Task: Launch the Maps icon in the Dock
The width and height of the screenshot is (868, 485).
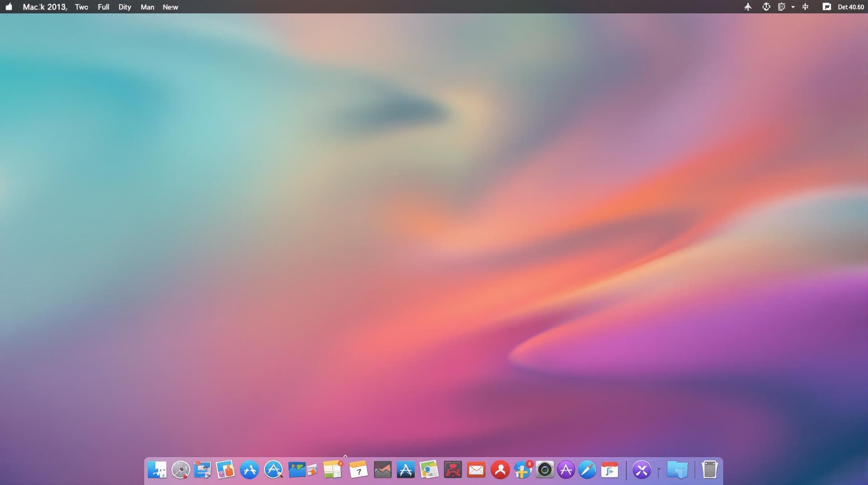Action: [x=429, y=470]
